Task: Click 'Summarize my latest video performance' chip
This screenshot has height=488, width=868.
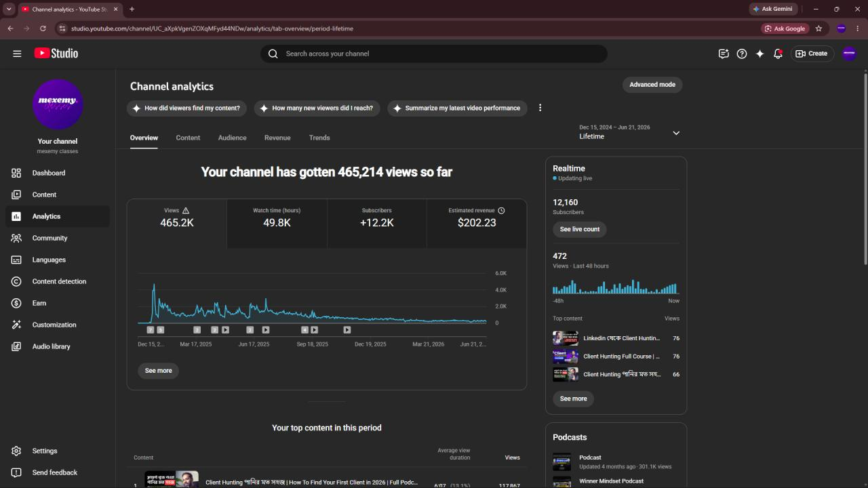Action: [x=457, y=108]
